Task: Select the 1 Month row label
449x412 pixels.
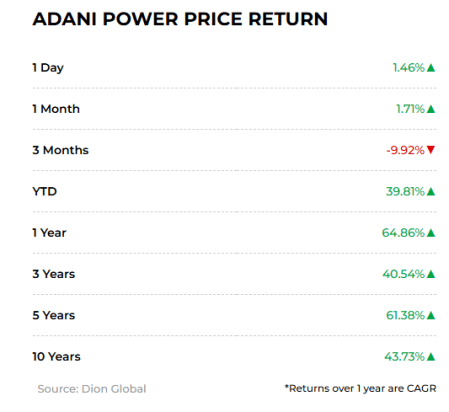Action: [56, 109]
